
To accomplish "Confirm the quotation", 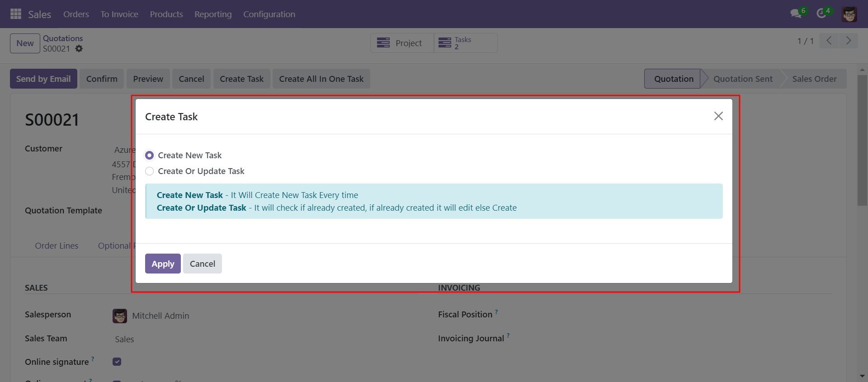I will (102, 79).
